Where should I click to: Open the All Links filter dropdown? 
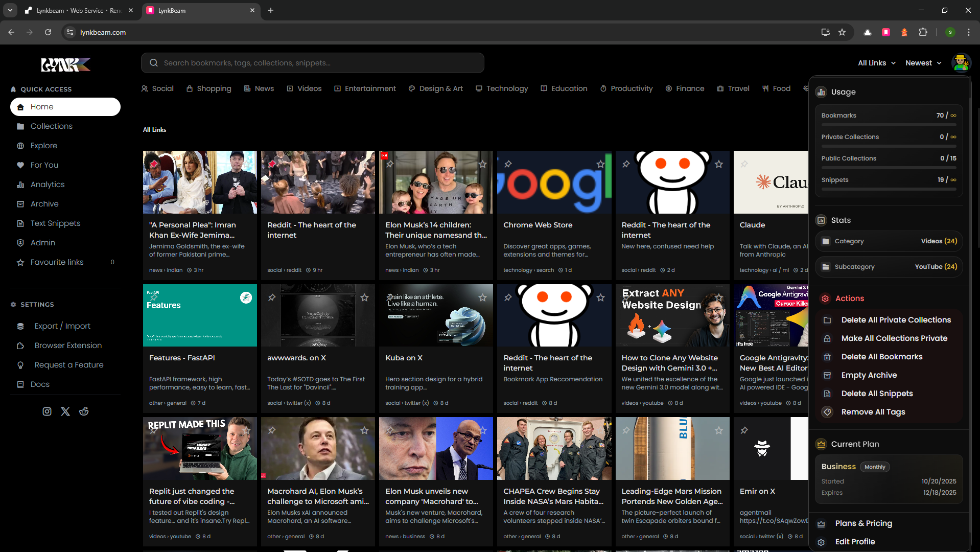click(x=877, y=63)
